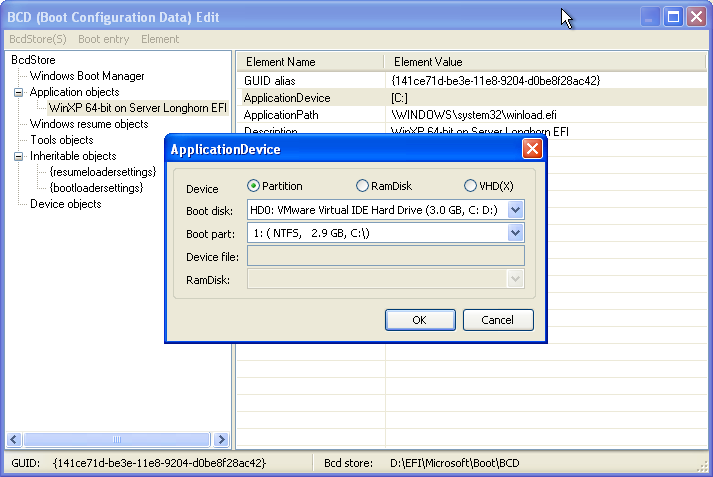Open the Element menu
Screen dimensions: 713x477
pyautogui.click(x=160, y=39)
